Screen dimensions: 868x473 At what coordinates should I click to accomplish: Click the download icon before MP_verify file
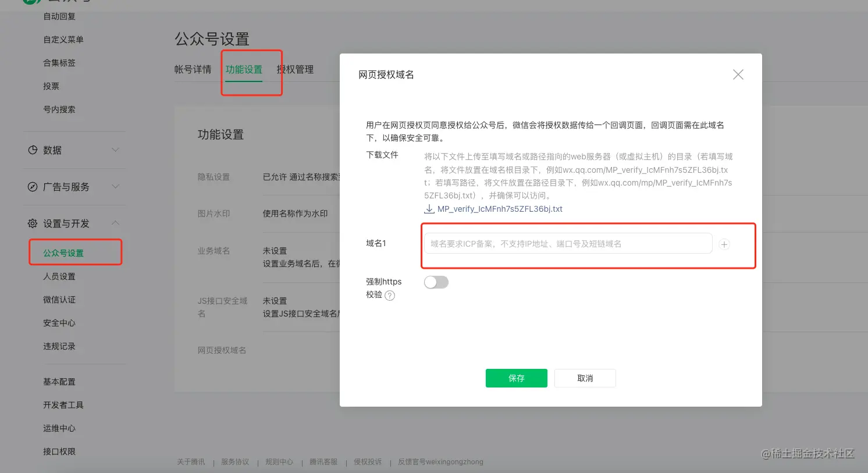pyautogui.click(x=429, y=209)
